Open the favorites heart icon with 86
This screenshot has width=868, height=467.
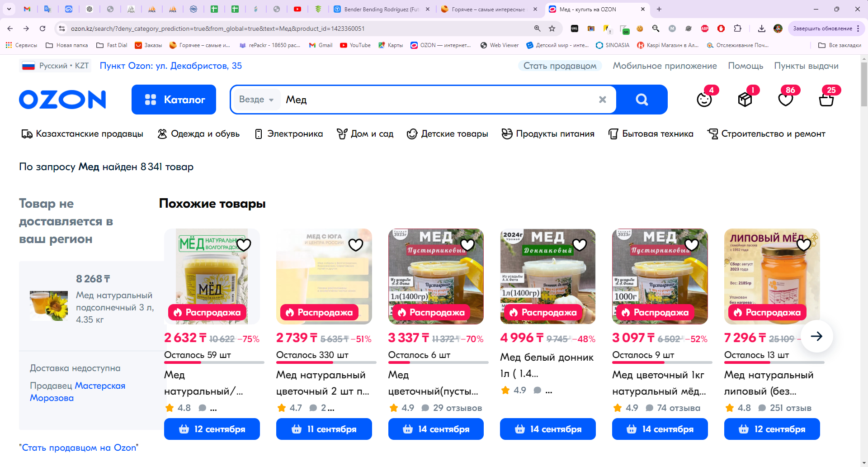point(786,99)
